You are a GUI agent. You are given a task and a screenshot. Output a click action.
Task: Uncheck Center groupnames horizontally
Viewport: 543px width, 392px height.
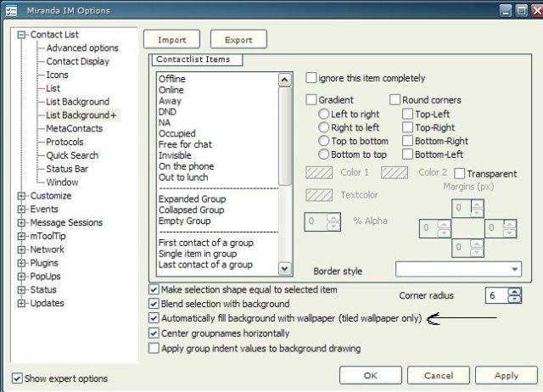[x=154, y=333]
